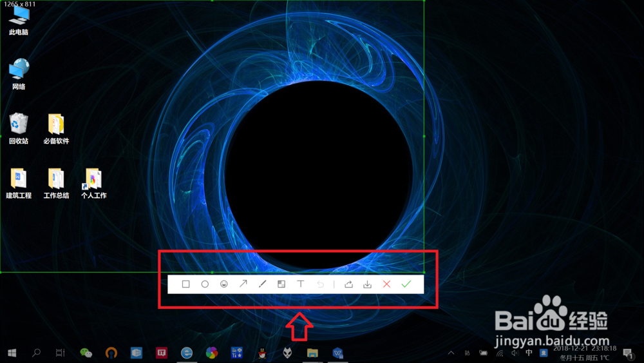Open the blue cube app on taskbar
The height and width of the screenshot is (363, 644).
(137, 353)
